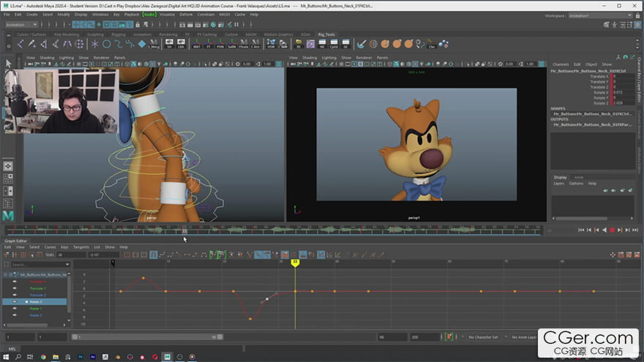Click the folder shelf icon
644x362 pixels.
coord(299,44)
